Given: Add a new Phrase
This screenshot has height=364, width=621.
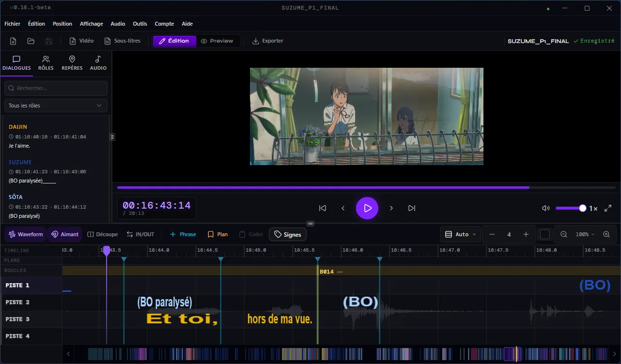Looking at the screenshot, I should click(183, 234).
